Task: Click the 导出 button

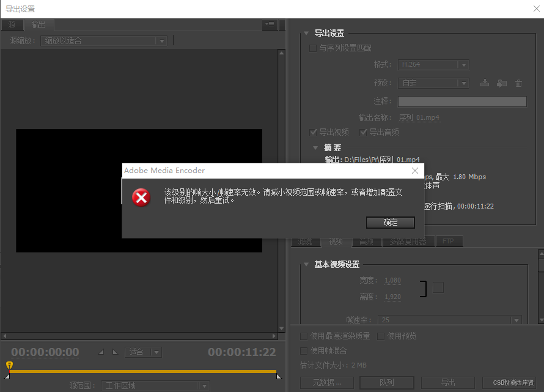Action: pos(448,383)
